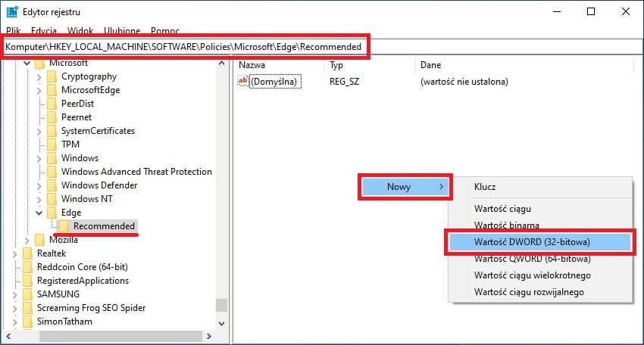644x345 pixels.
Task: Click the tree scroll up arrow
Action: click(x=222, y=64)
